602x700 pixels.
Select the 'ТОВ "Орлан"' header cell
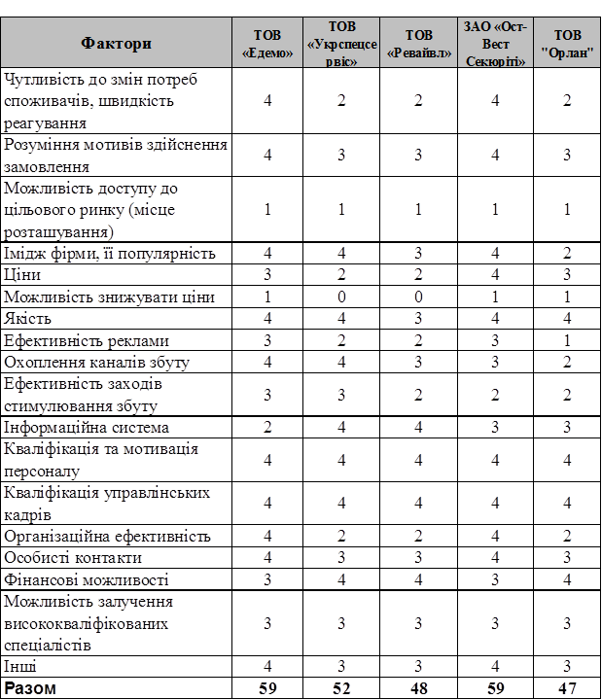point(567,43)
